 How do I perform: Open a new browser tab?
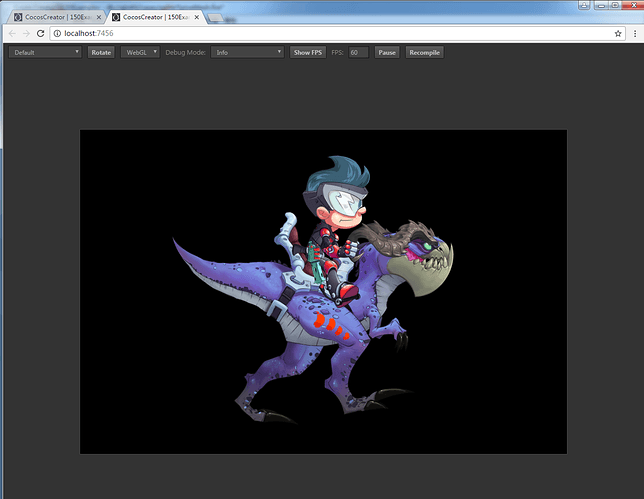coord(216,18)
